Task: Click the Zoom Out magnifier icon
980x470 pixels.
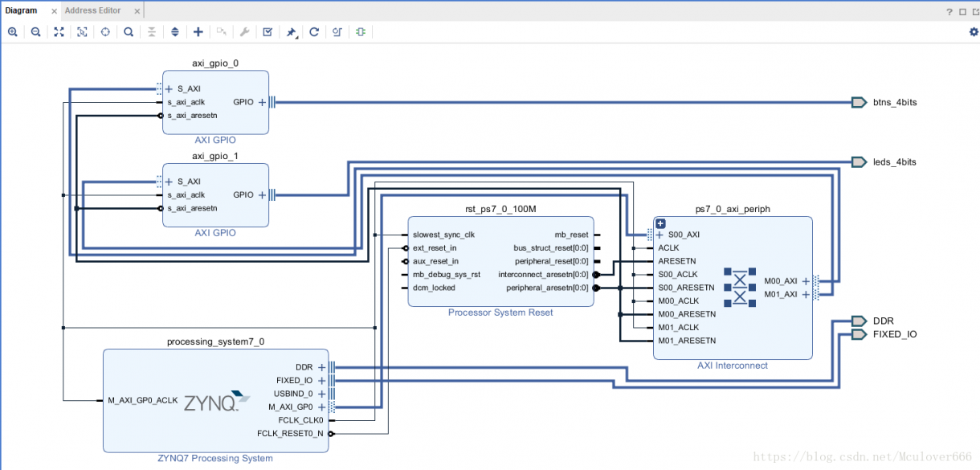Action: click(36, 32)
